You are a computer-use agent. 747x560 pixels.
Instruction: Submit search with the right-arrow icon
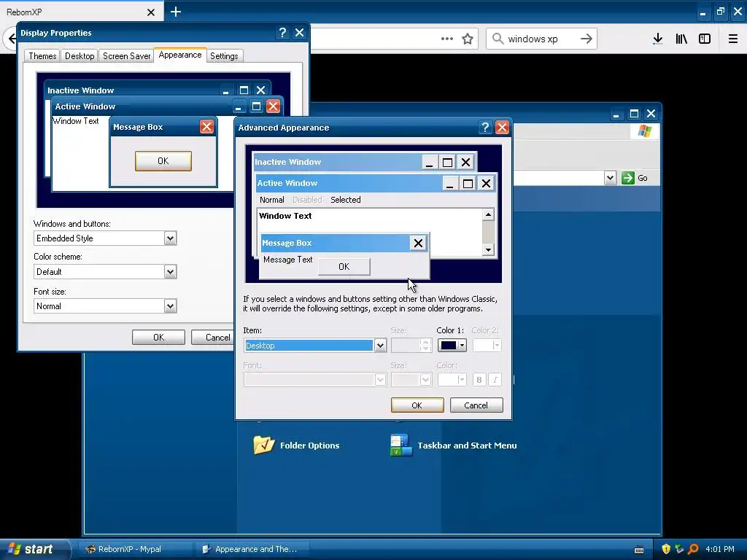587,39
